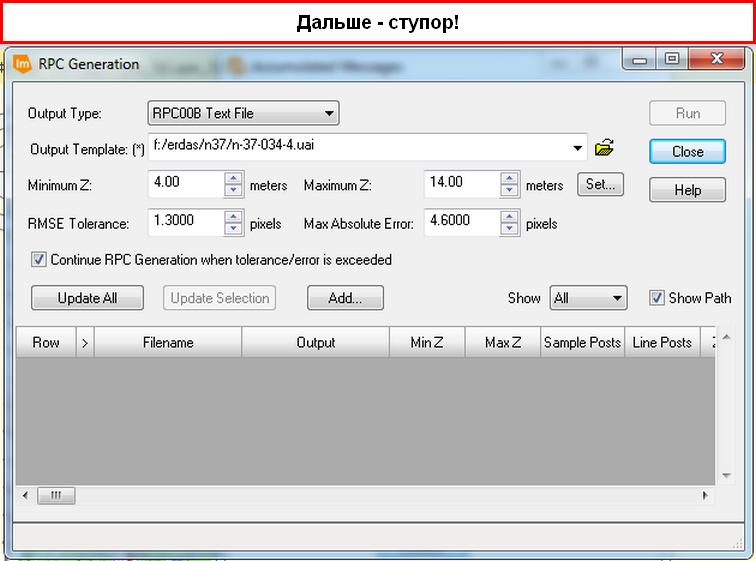Maximize the RPC Generation window
Screen dimensions: 756x561
(672, 59)
